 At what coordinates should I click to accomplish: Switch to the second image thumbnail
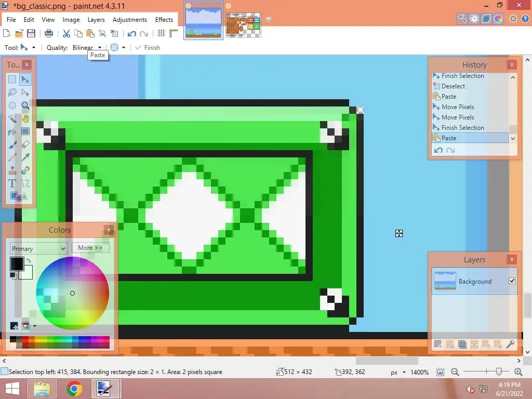243,25
